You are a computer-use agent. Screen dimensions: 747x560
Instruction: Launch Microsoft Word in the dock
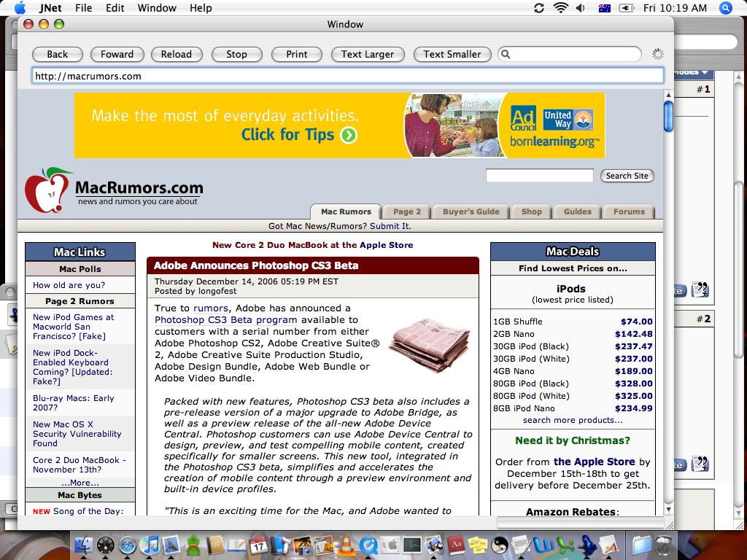pos(543,545)
